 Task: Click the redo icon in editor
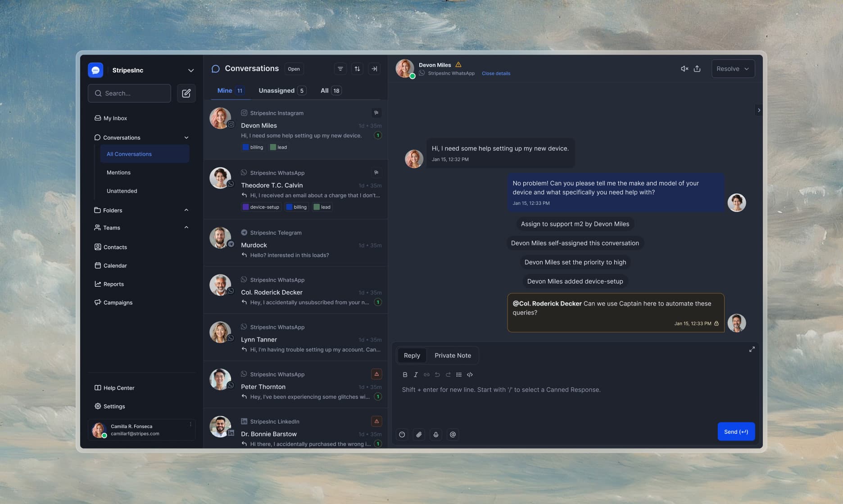click(448, 374)
